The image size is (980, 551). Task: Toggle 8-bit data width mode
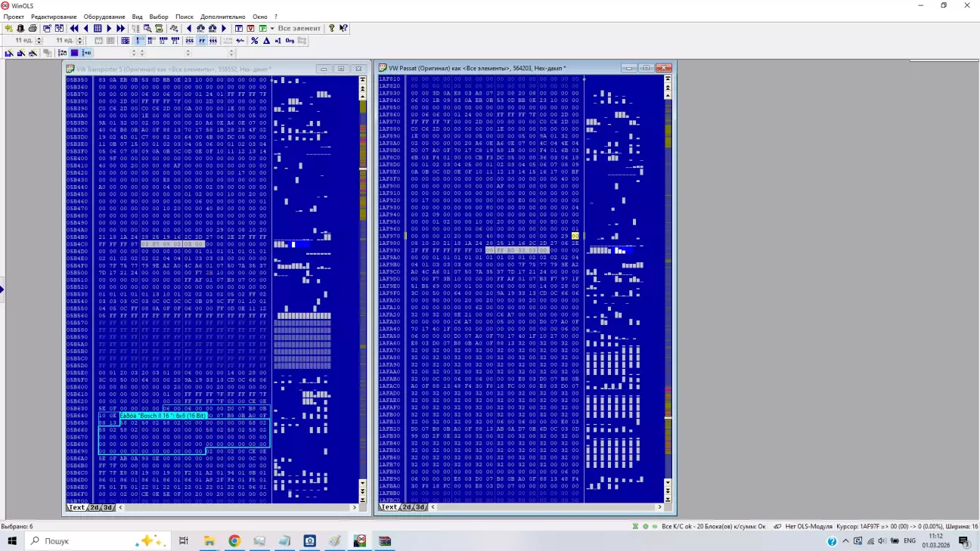pos(140,41)
